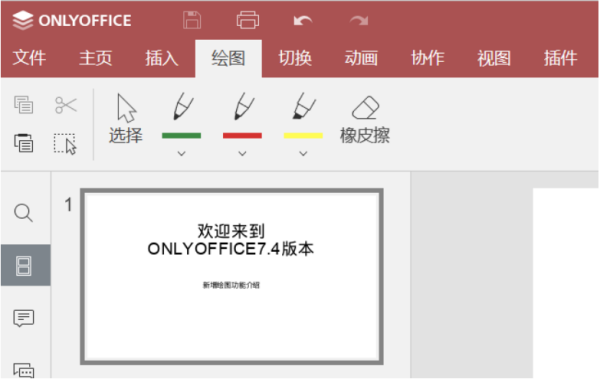
Task: Expand the red pen options dropdown
Action: coord(242,154)
